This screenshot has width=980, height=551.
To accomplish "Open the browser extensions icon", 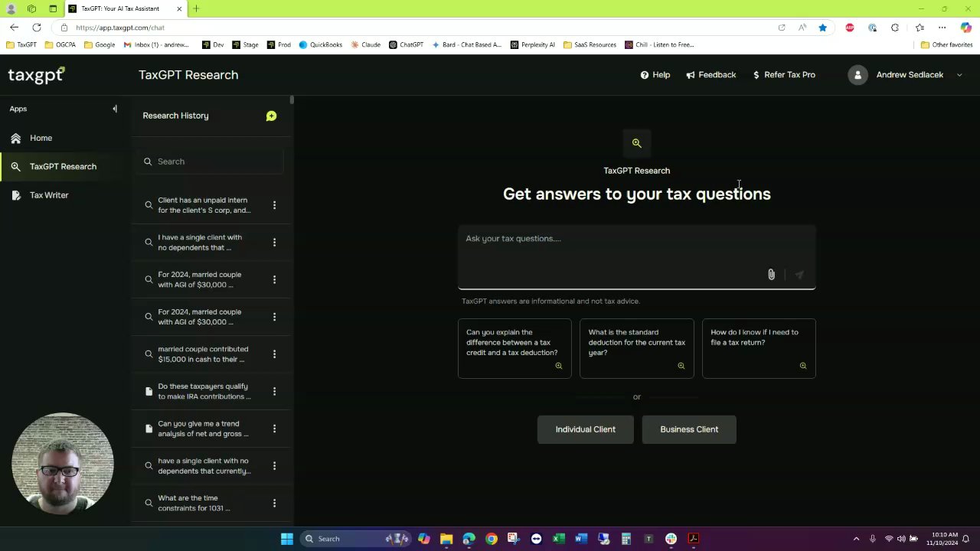I will pos(894,28).
